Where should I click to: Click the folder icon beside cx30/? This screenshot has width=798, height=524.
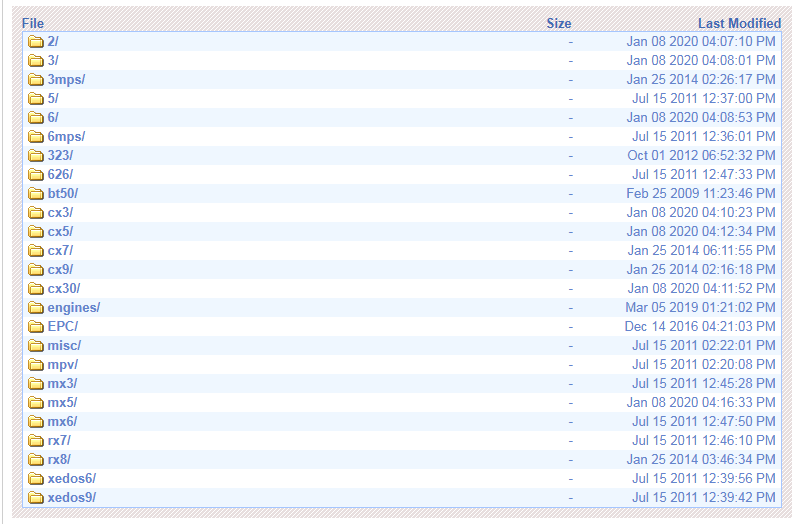tap(36, 289)
